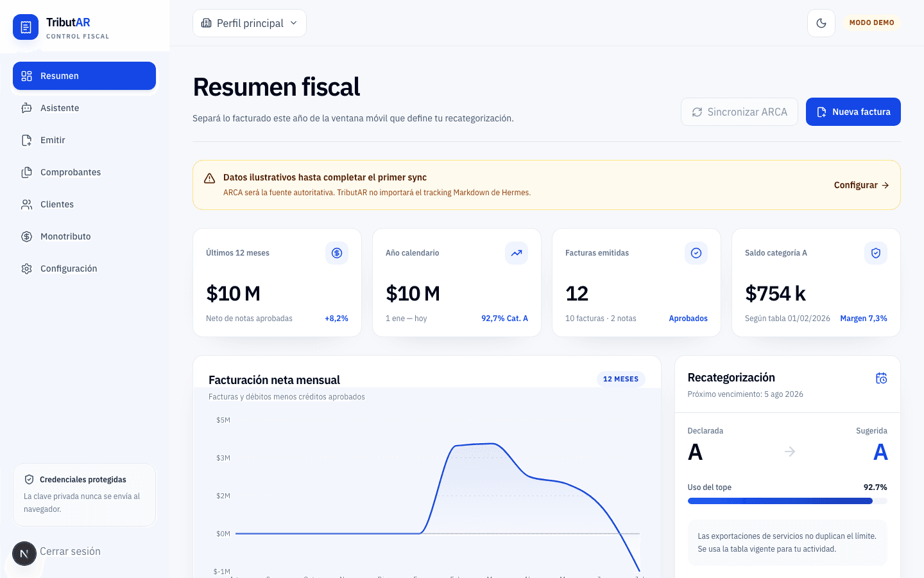Click Cerrar sesión

point(70,551)
